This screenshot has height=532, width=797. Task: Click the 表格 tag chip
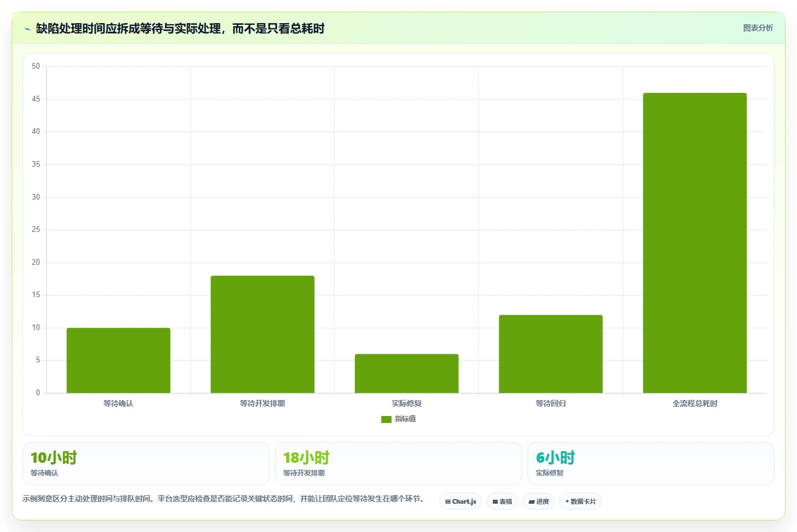pyautogui.click(x=502, y=501)
